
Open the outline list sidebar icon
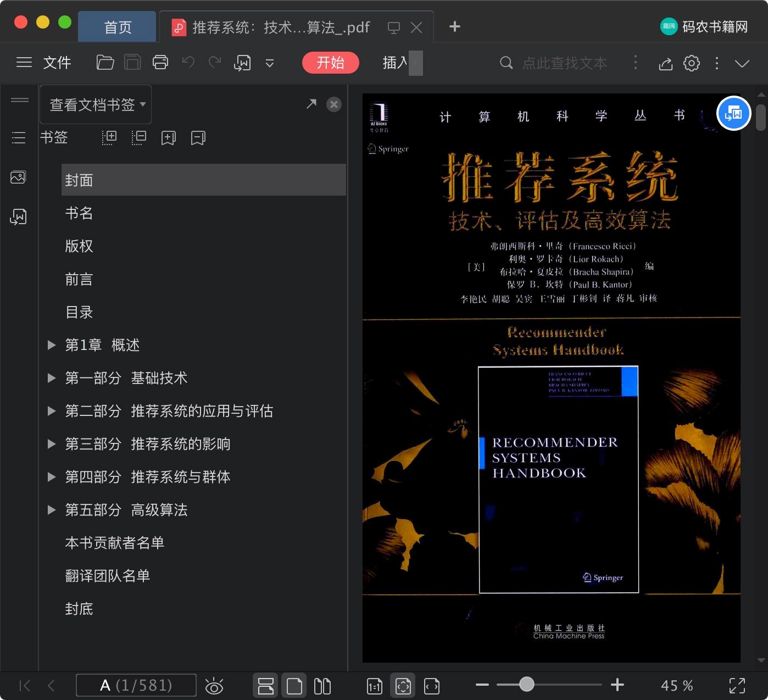19,137
